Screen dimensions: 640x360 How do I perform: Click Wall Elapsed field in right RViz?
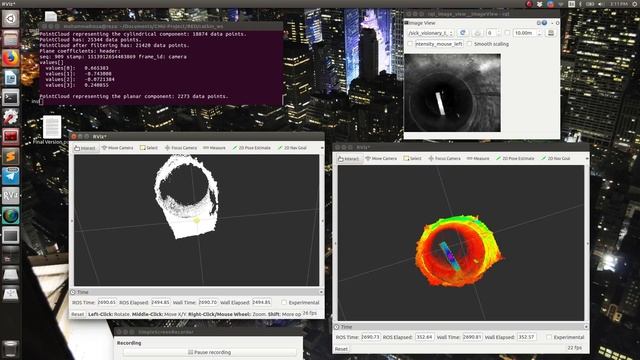coord(526,337)
